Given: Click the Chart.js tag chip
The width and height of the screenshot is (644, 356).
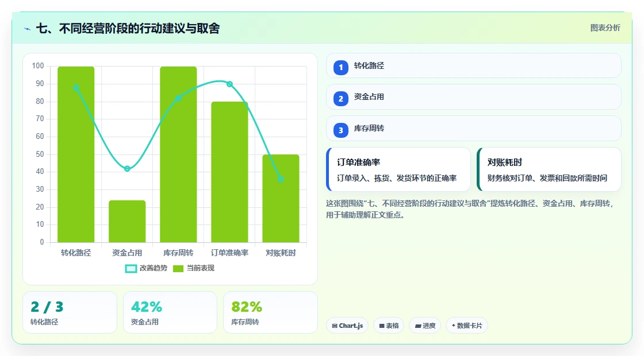Looking at the screenshot, I should click(347, 326).
